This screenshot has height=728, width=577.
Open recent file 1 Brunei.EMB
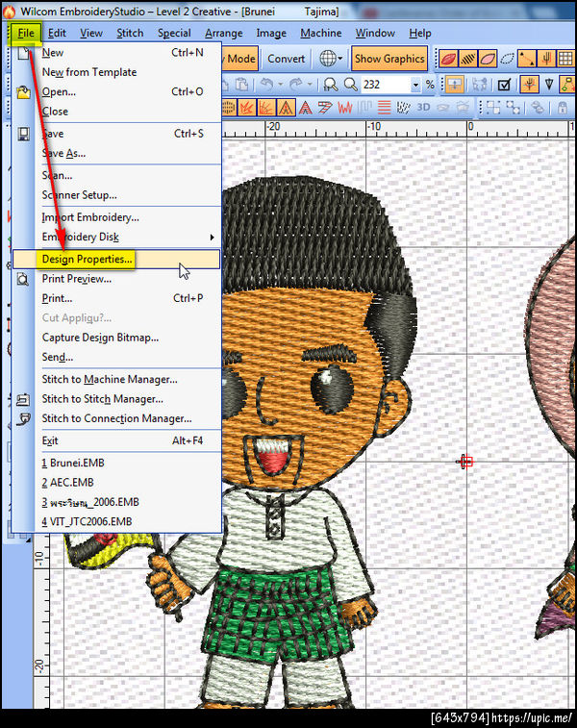(116, 463)
